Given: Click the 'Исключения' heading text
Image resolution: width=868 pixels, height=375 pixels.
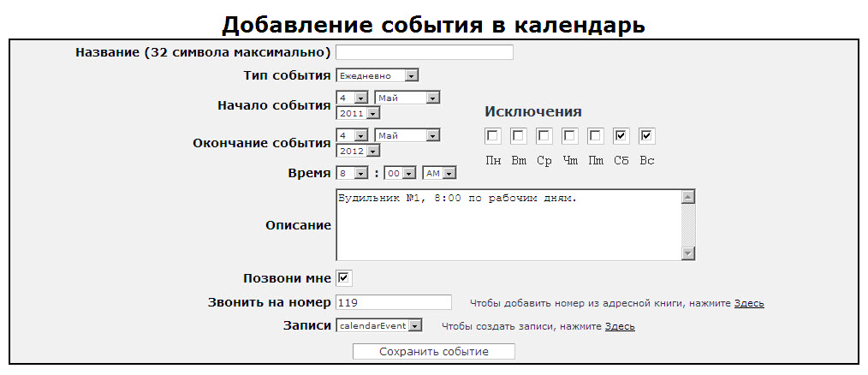Looking at the screenshot, I should pyautogui.click(x=533, y=111).
